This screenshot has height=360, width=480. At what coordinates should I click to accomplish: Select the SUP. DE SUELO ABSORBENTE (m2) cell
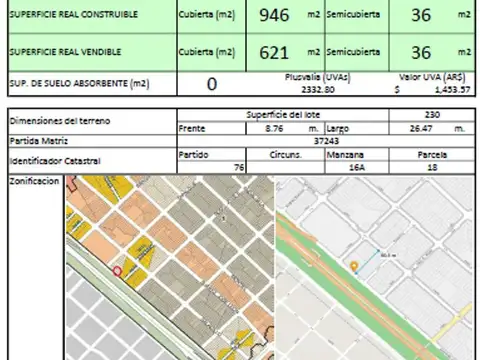pos(92,84)
